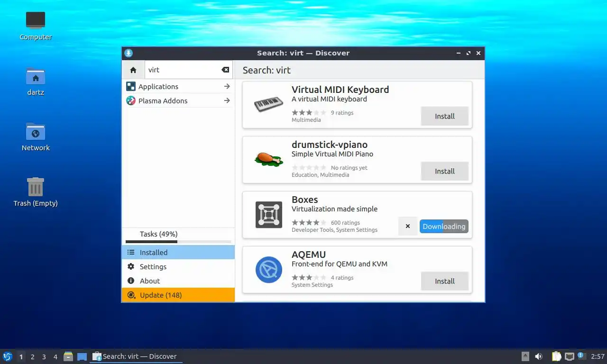
Task: Open the Plasma Addons category
Action: 178,100
